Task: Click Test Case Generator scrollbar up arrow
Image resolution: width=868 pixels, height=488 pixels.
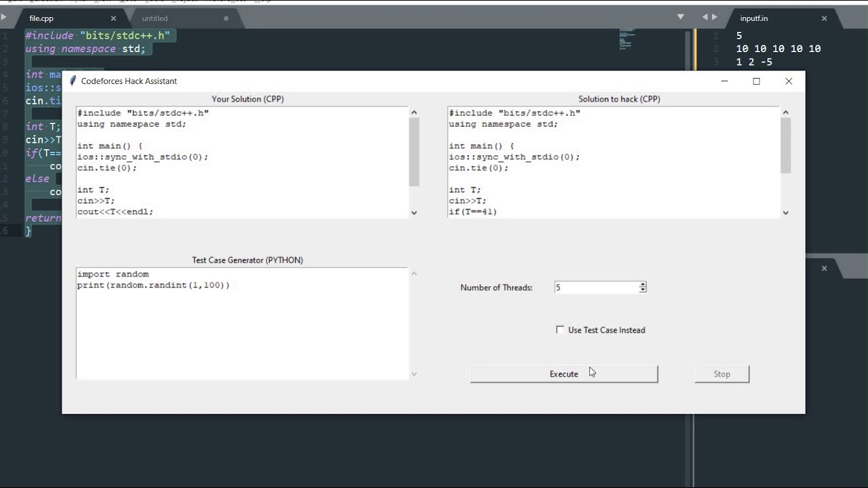Action: (414, 274)
